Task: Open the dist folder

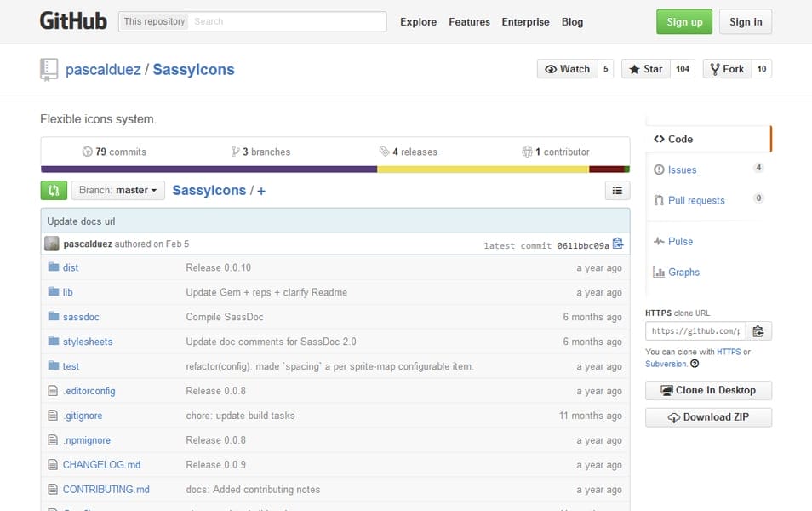Action: (71, 267)
